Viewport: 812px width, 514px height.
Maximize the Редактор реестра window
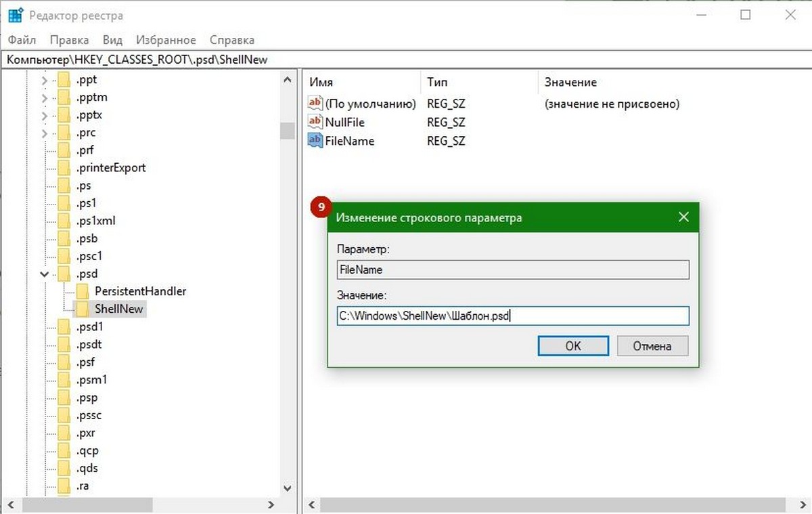pyautogui.click(x=746, y=15)
